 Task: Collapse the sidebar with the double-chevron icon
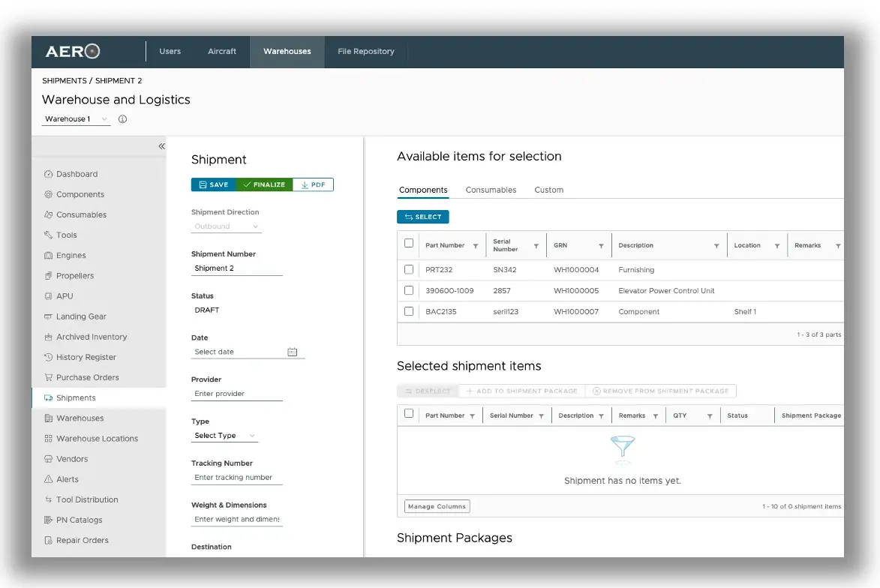[161, 146]
